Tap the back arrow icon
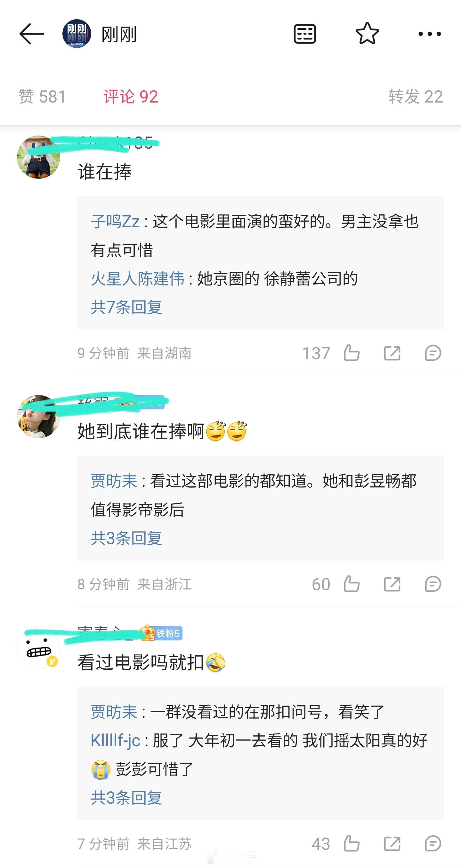Screen dimensions: 461x868 (32, 34)
